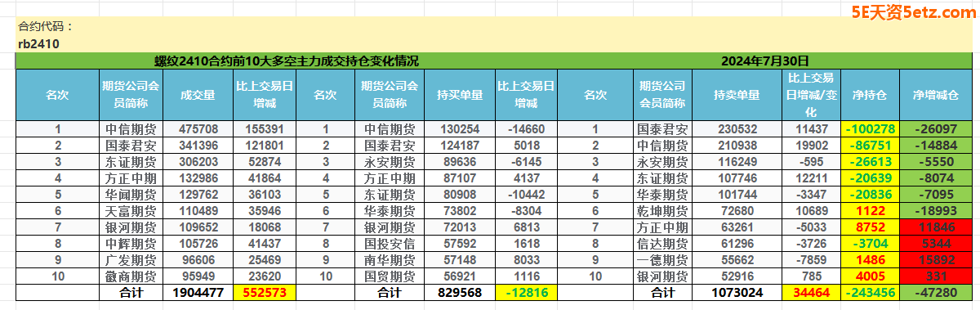
Task: Click long position value 89636
Action: click(460, 162)
